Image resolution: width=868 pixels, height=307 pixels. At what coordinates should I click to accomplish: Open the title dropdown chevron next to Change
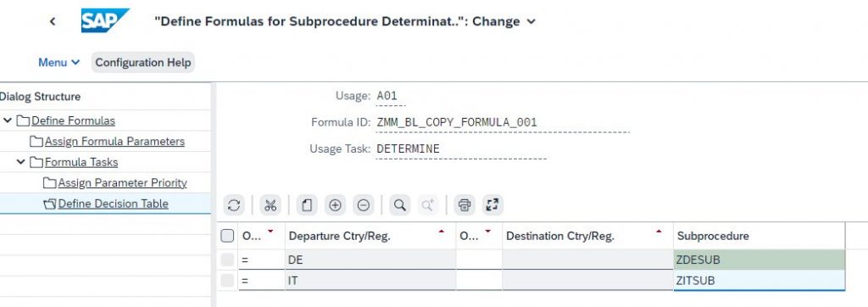531,21
